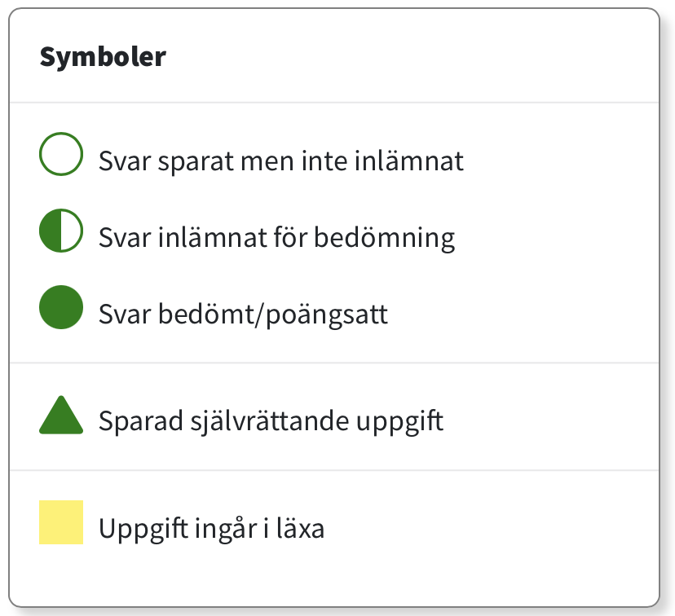Click the divider line above the triangle row
This screenshot has width=675, height=616.
point(334,363)
